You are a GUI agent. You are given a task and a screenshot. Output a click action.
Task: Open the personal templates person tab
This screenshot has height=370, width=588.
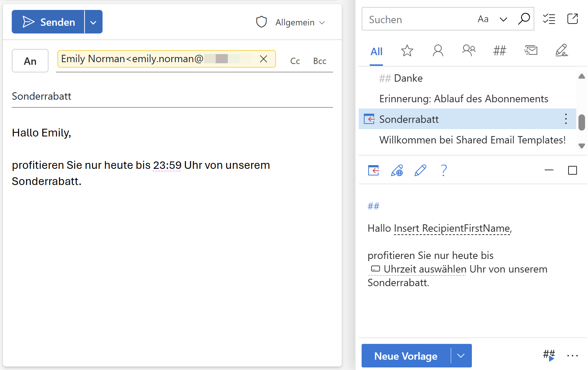[438, 50]
